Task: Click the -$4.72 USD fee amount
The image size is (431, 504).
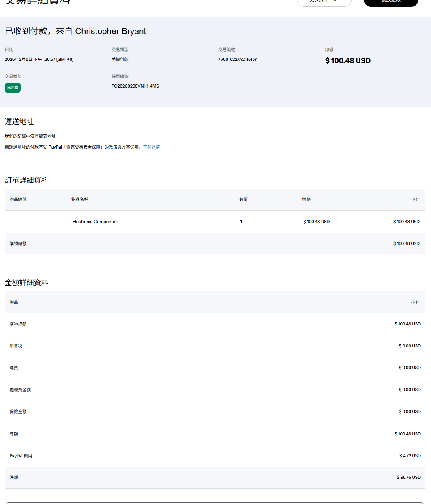Action: [x=409, y=456]
